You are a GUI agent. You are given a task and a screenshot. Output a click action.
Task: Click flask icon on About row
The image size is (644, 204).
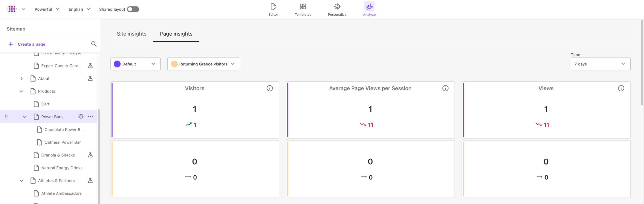coord(90,78)
